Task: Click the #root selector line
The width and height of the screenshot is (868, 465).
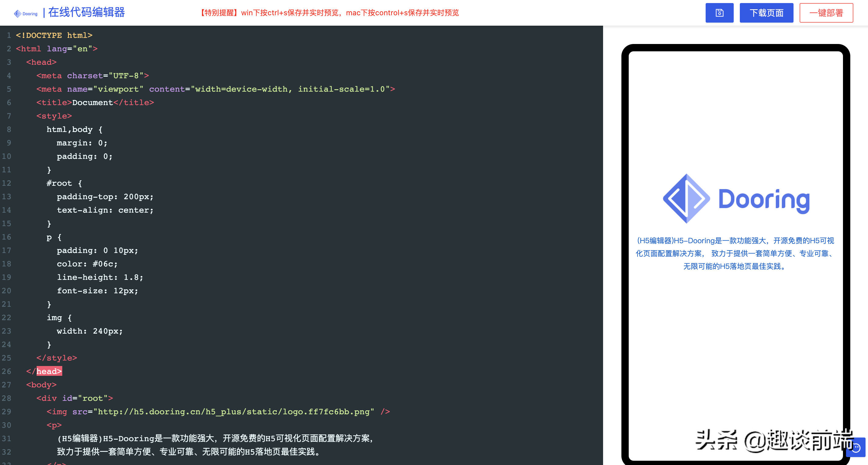Action: pos(64,183)
